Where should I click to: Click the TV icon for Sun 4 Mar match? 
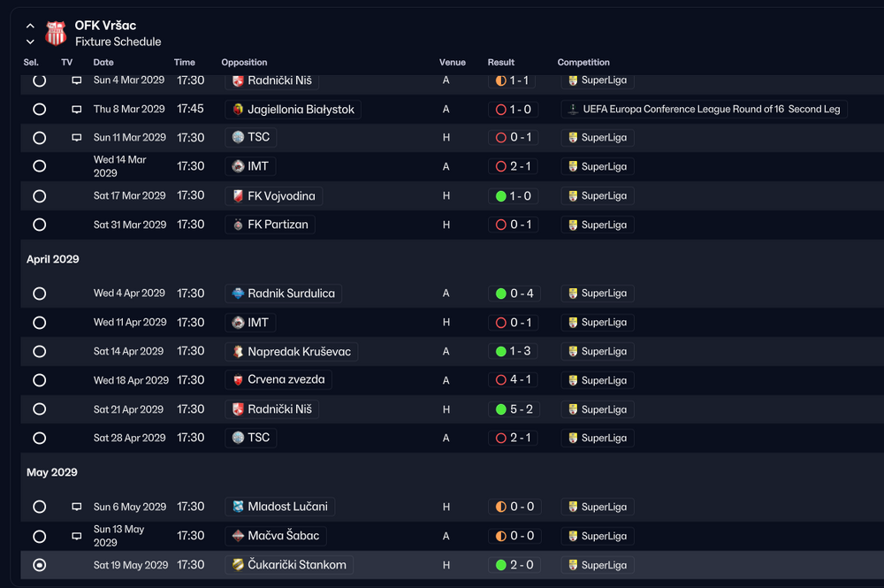[77, 80]
